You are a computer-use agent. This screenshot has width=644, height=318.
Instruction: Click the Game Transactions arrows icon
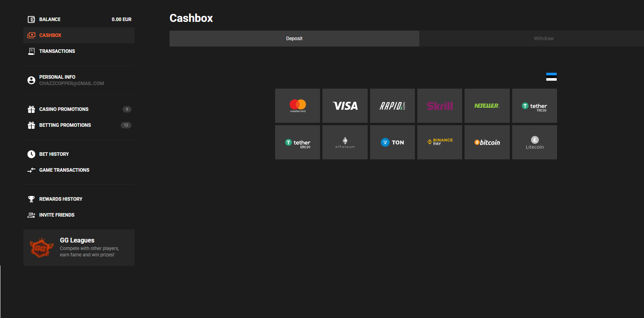point(31,170)
